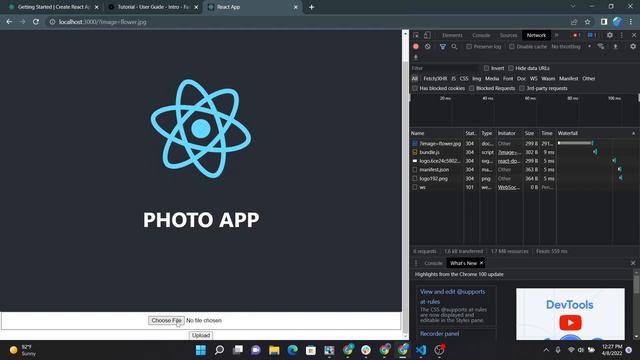
Task: Share this page icon in address bar
Action: [574, 22]
